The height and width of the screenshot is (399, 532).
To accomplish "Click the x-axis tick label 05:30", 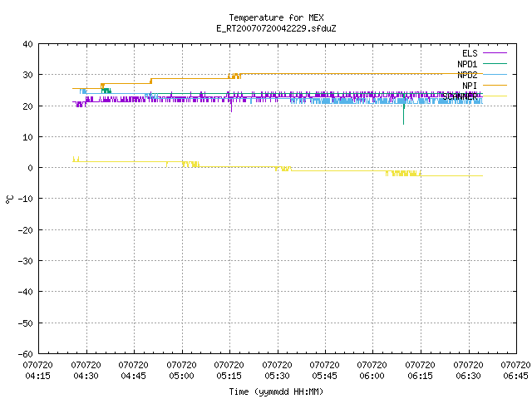I will click(277, 377).
